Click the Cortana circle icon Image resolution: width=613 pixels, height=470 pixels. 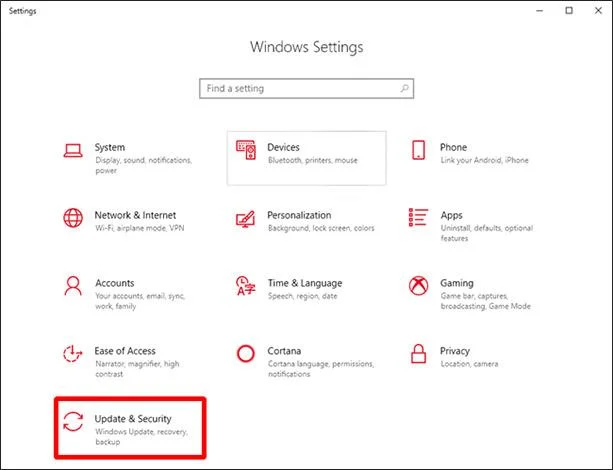click(x=246, y=353)
